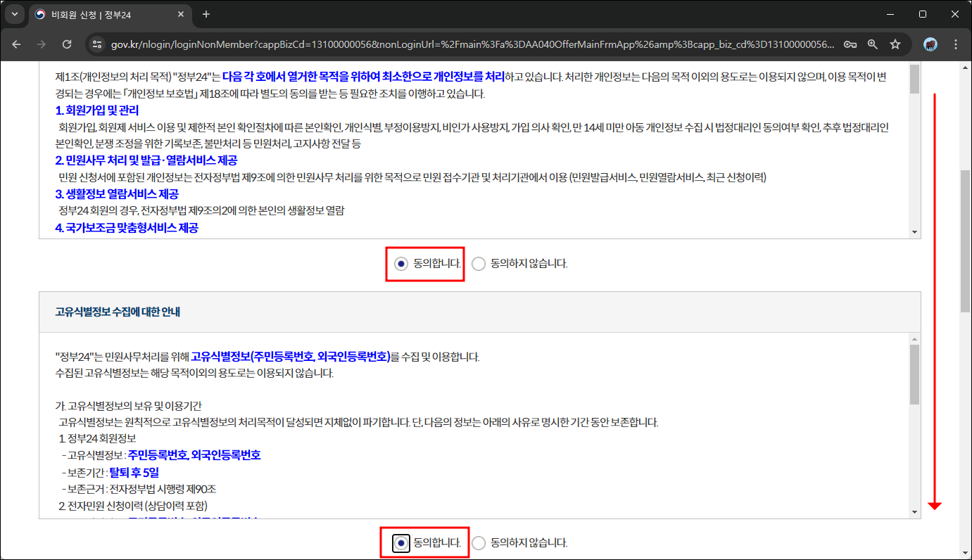972x560 pixels.
Task: Open the Chrome three-dot menu
Action: tap(956, 44)
